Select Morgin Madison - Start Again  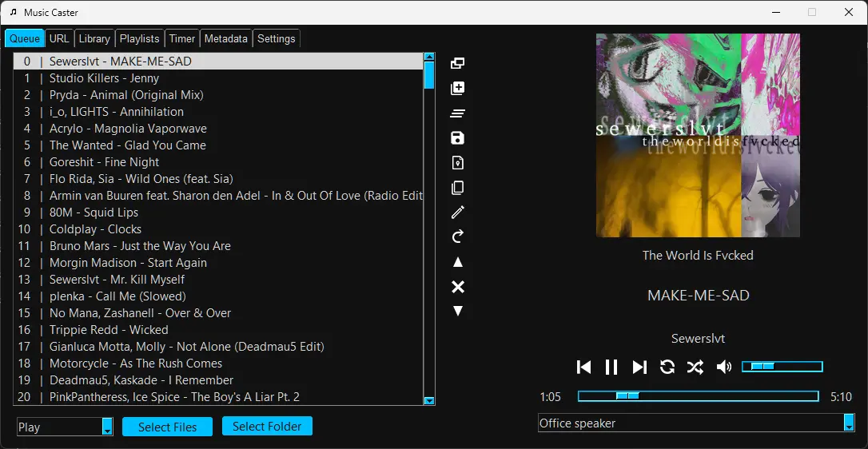point(218,263)
